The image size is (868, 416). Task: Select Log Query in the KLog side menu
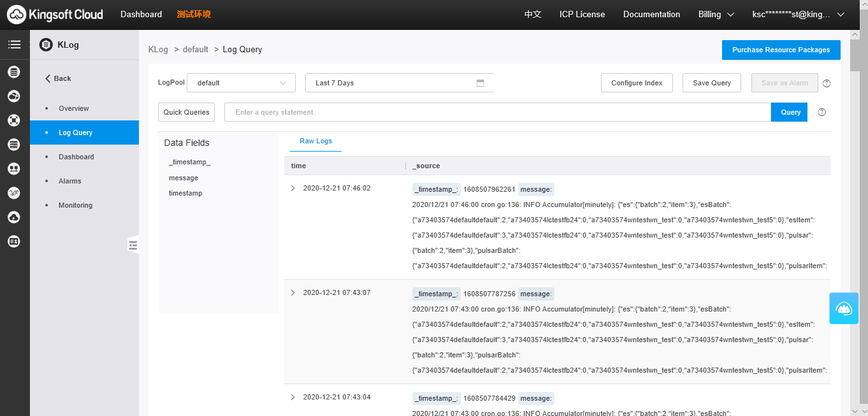coord(84,133)
